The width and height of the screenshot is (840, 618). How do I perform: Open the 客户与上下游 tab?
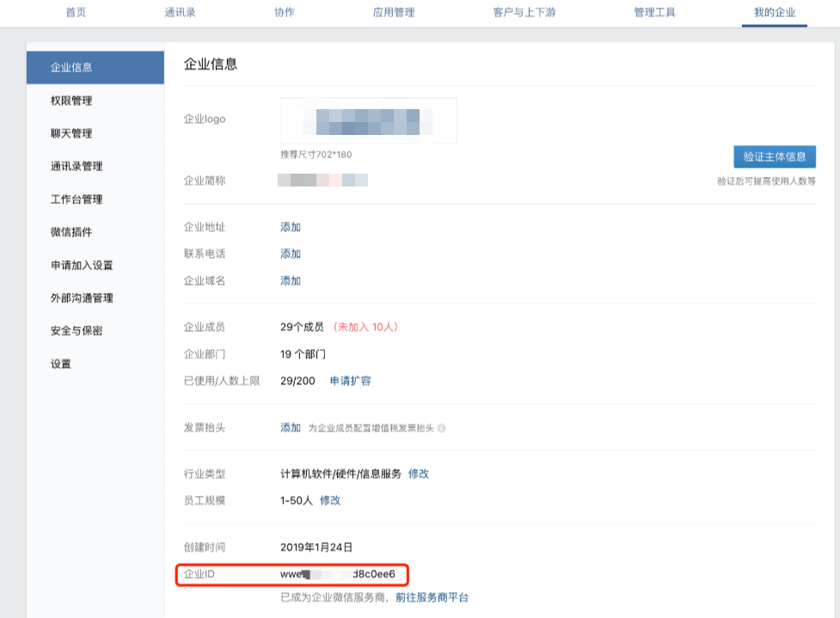click(x=524, y=12)
